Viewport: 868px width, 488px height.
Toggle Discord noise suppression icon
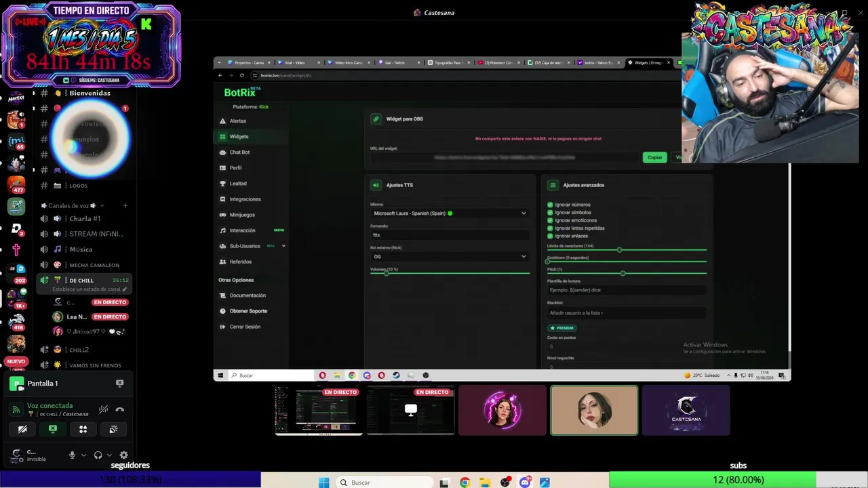click(x=103, y=409)
